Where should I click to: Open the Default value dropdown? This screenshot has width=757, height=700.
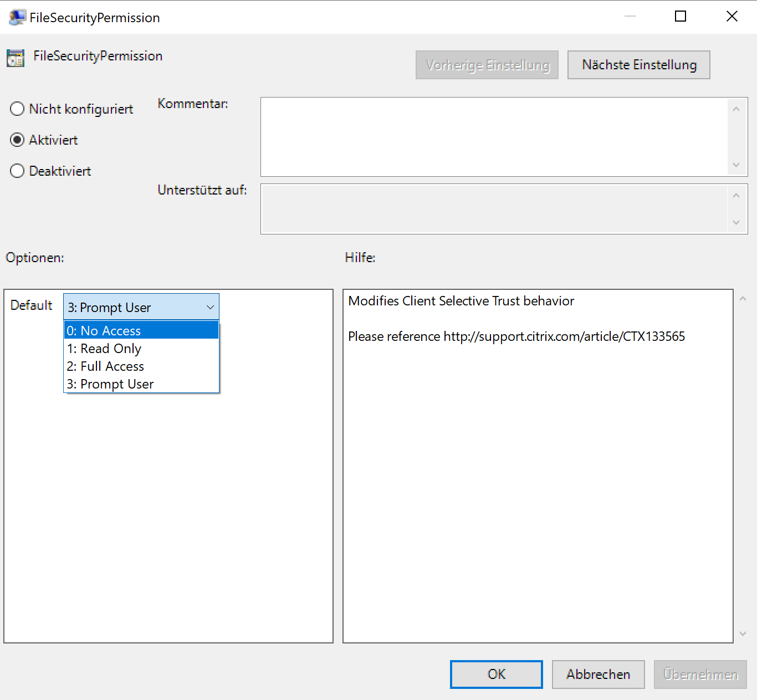coord(209,306)
